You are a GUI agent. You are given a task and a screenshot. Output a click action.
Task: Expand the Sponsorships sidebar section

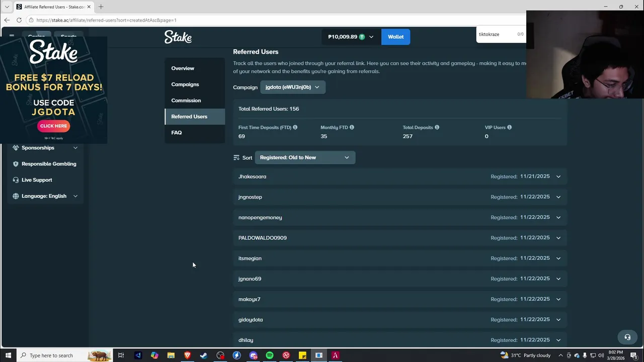[75, 148]
